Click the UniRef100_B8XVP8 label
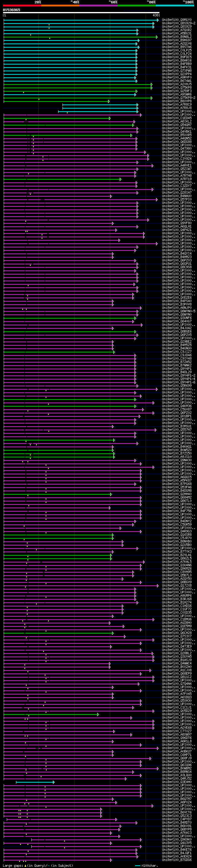The width and height of the screenshot is (197, 868). coord(177,101)
